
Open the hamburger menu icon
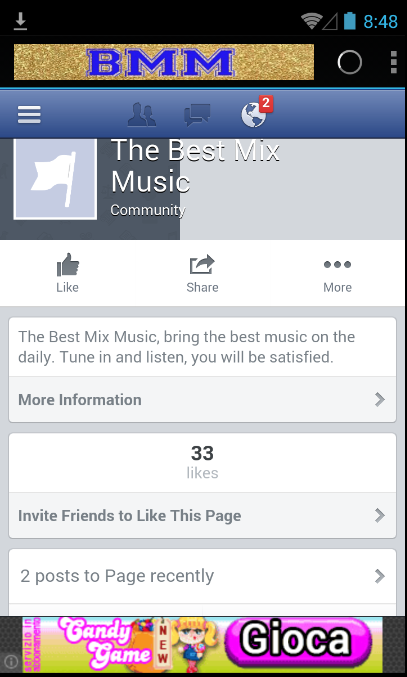point(29,115)
